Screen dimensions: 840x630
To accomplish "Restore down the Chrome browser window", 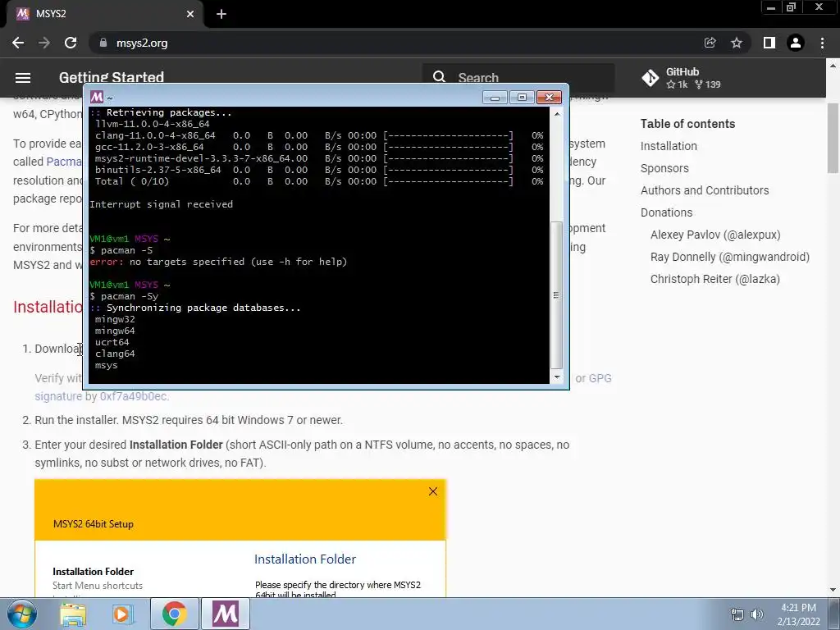I will tap(792, 7).
